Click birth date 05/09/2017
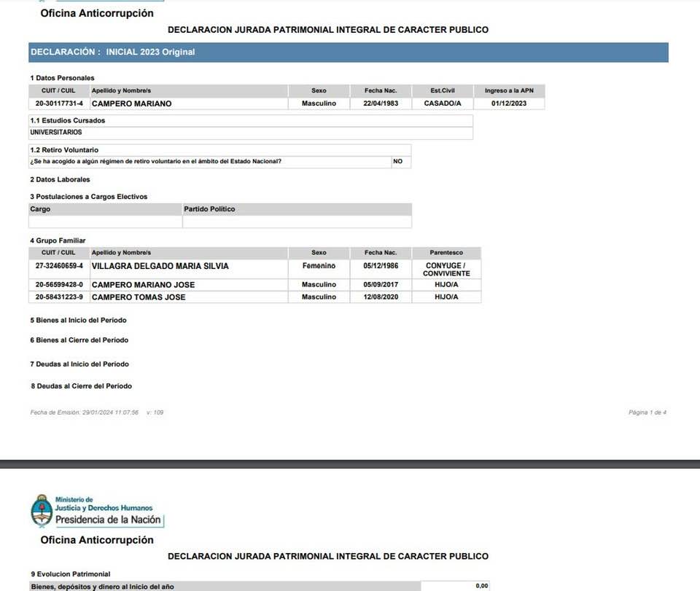The width and height of the screenshot is (700, 591). point(381,285)
